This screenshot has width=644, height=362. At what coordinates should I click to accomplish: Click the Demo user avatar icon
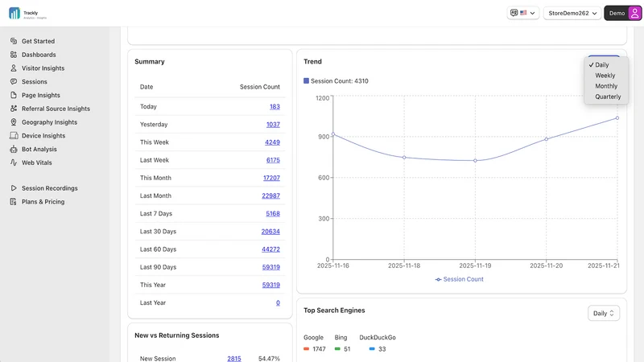coord(634,13)
